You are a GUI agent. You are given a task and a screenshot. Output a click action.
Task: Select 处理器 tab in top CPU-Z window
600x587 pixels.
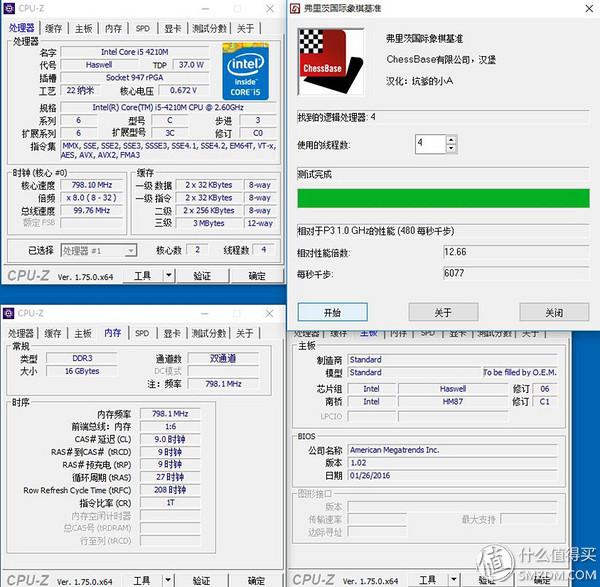tap(22, 28)
